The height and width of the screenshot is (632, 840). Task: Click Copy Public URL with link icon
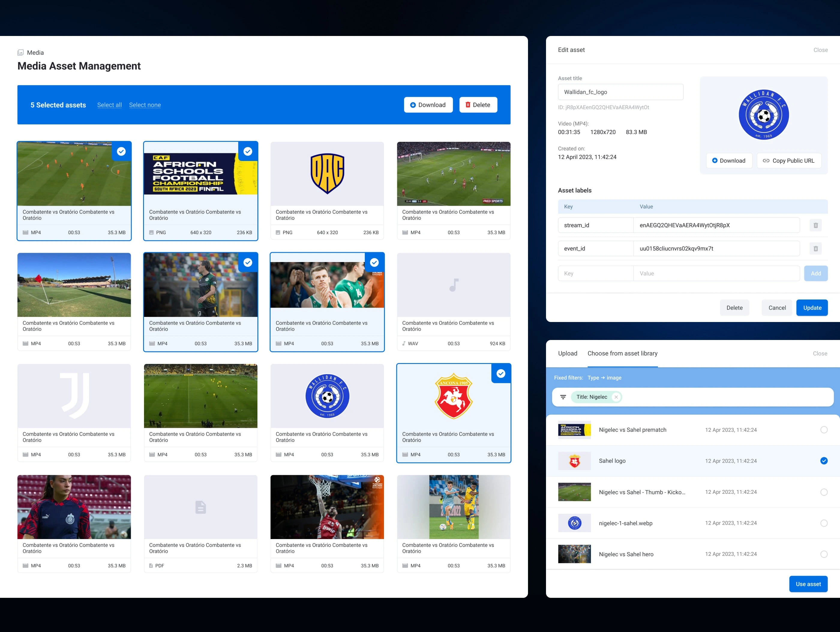[x=789, y=161]
